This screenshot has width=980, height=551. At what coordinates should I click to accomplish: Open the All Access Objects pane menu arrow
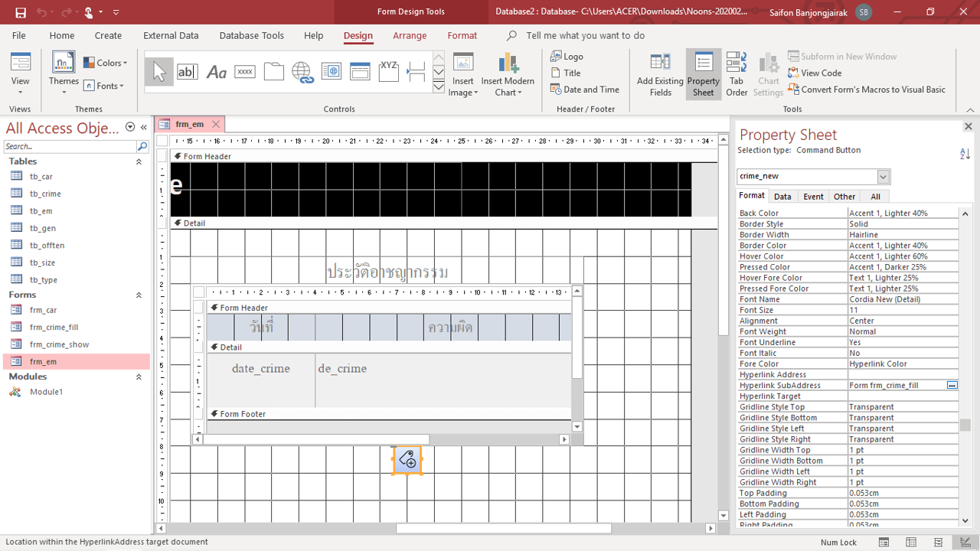point(130,127)
